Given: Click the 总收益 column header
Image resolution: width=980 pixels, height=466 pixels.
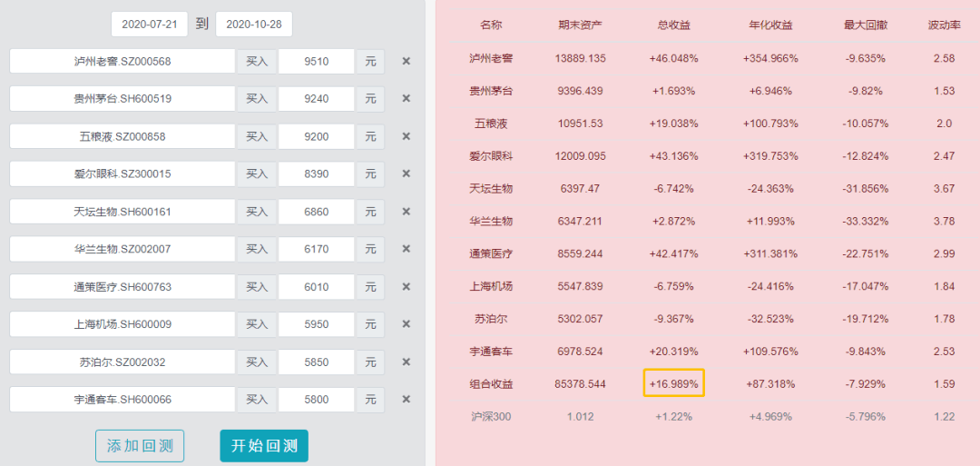Looking at the screenshot, I should 673,25.
